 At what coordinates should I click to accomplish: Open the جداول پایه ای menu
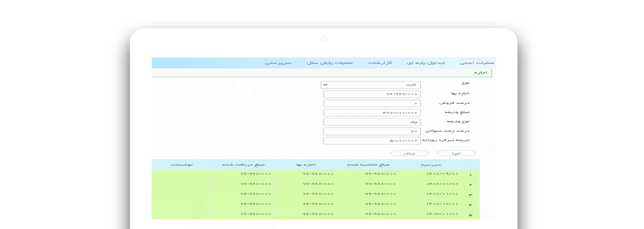426,63
